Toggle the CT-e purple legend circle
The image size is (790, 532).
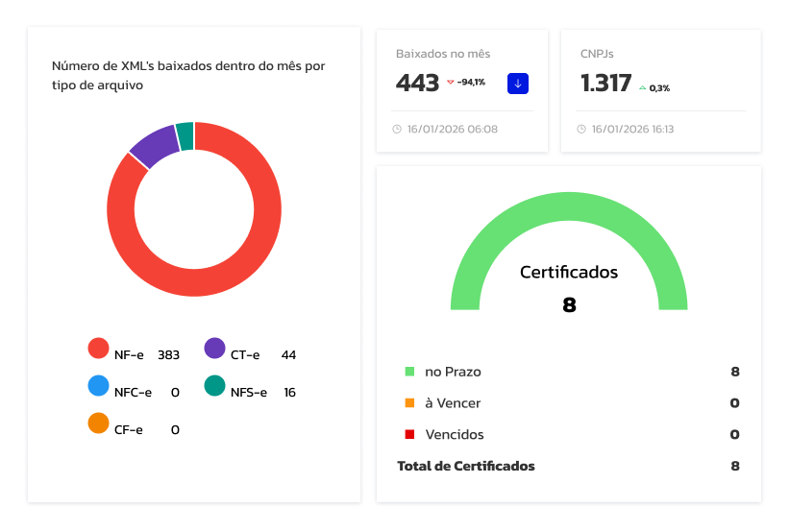click(214, 349)
